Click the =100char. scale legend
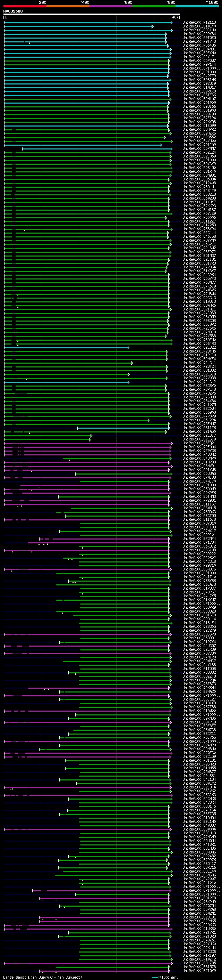The height and width of the screenshot is (980, 222). (165, 977)
